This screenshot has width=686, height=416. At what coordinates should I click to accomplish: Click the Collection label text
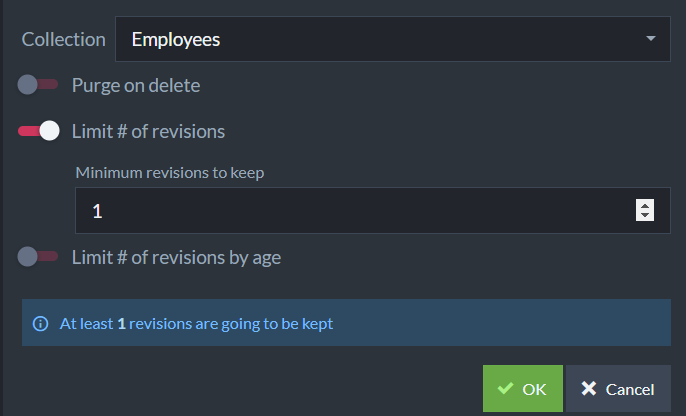tap(63, 39)
